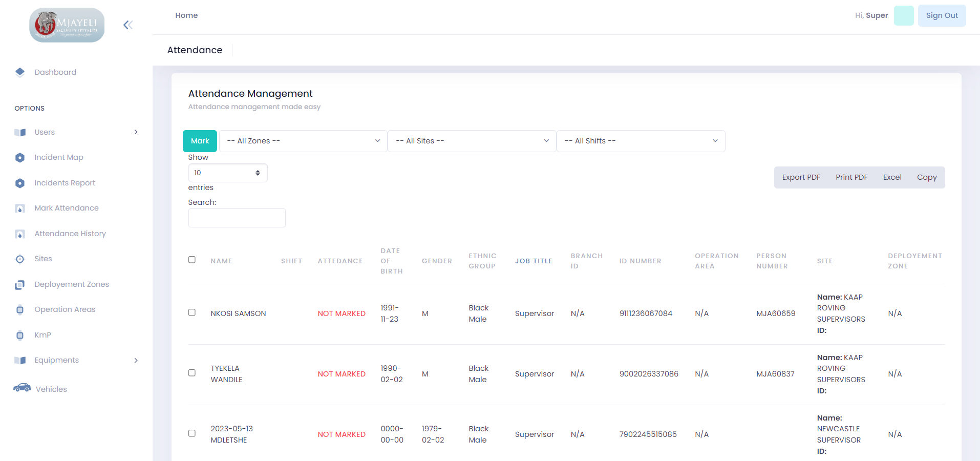Open the All Zones dropdown
Viewport: 980px width, 461px height.
click(303, 141)
